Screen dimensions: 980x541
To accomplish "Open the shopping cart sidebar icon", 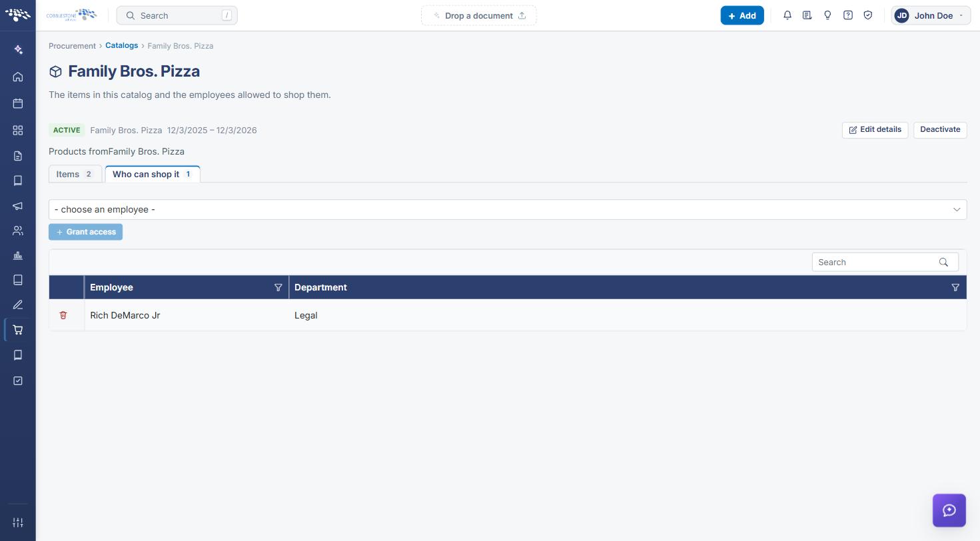I will [18, 330].
